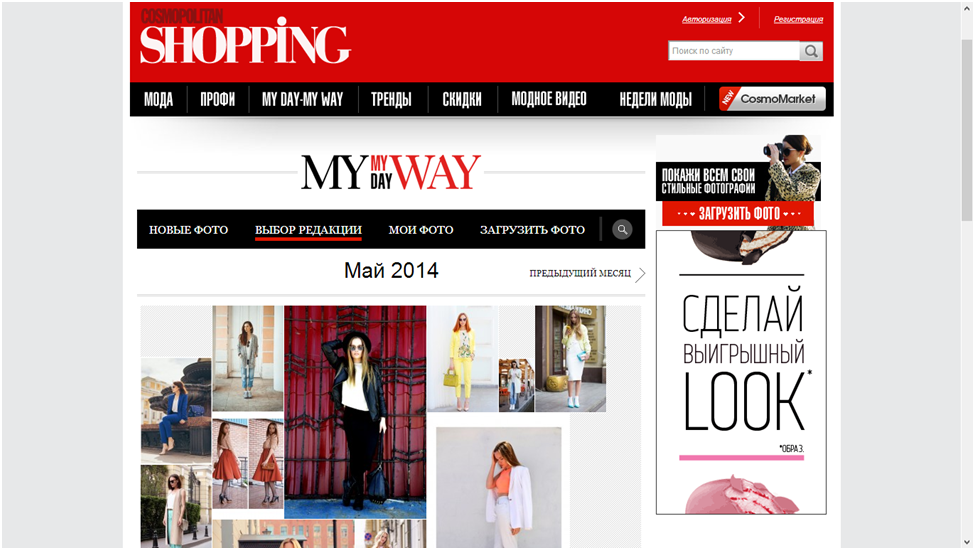This screenshot has width=975, height=550.
Task: Click the My Day My Way logo
Action: [390, 172]
